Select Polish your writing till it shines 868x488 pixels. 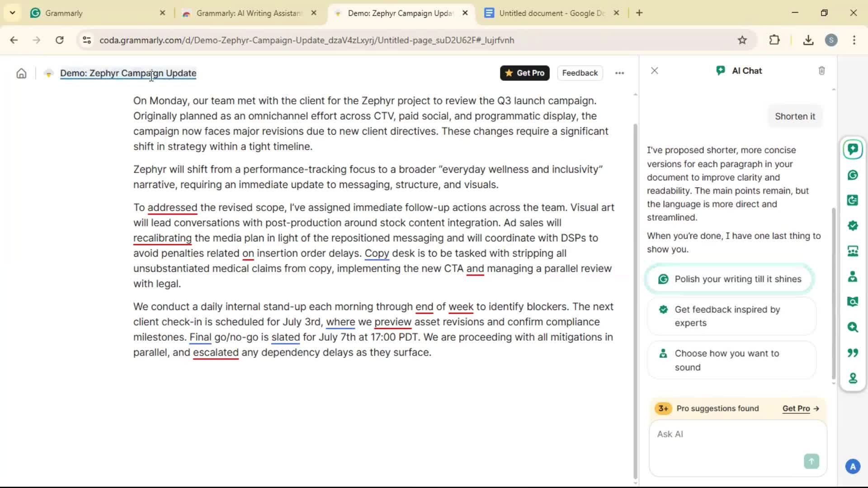730,279
